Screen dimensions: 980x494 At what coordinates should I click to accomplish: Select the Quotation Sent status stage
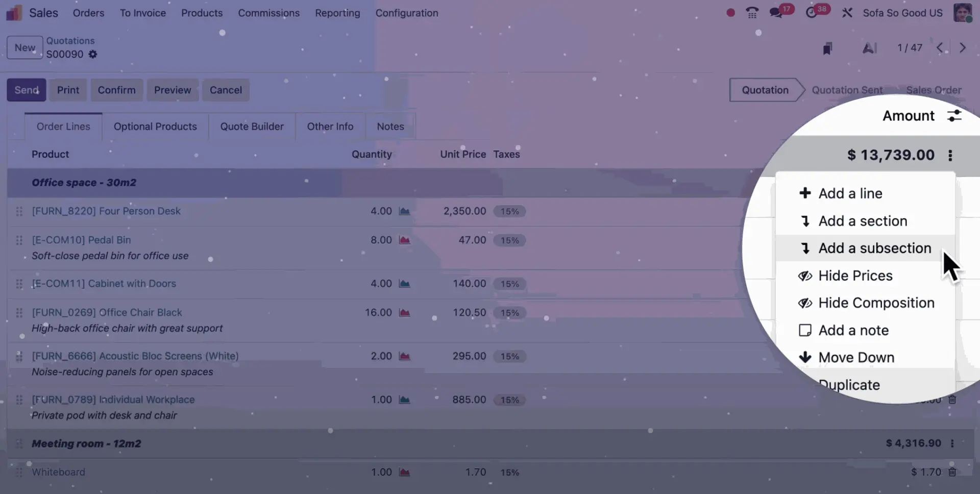point(847,90)
